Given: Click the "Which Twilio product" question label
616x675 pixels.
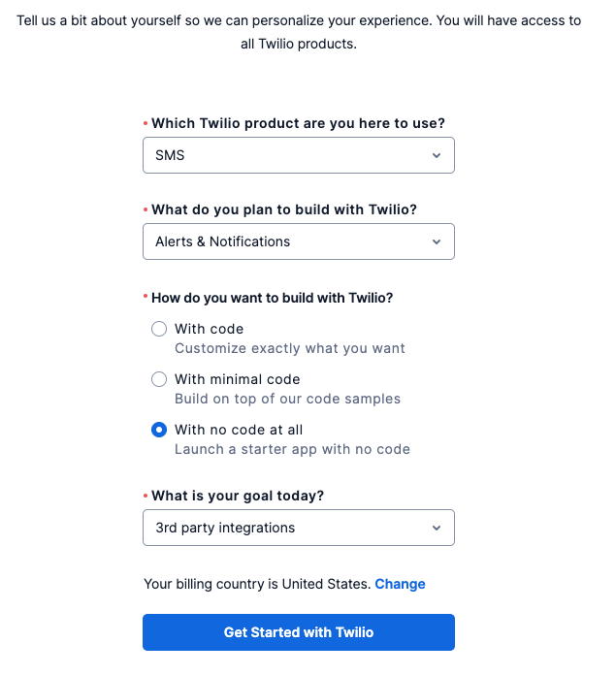Looking at the screenshot, I should click(x=298, y=123).
